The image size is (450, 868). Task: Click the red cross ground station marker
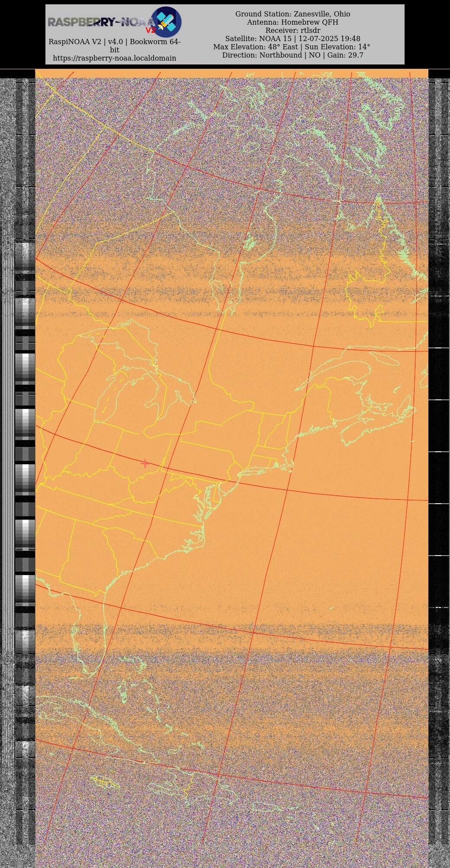145,463
